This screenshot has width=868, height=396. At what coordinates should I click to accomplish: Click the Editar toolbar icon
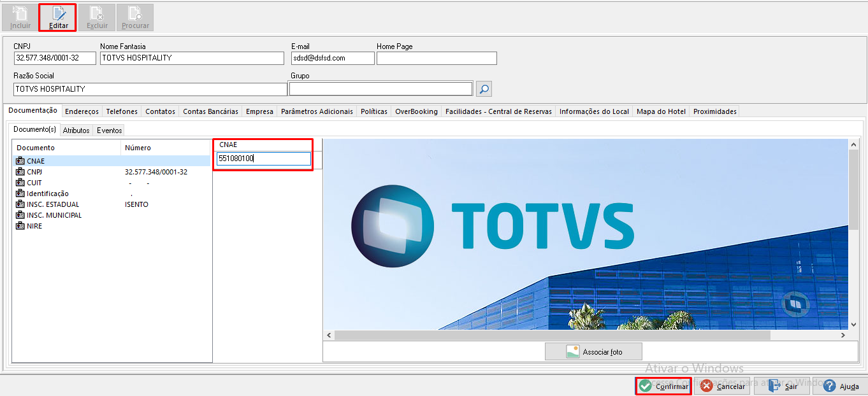pyautogui.click(x=58, y=17)
